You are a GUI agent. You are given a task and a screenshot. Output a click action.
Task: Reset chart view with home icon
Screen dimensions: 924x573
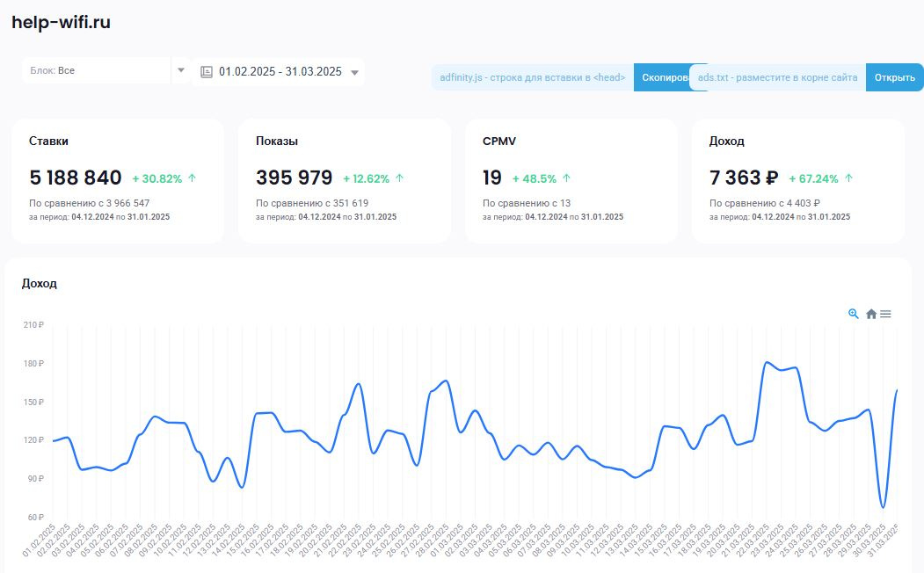pos(871,314)
